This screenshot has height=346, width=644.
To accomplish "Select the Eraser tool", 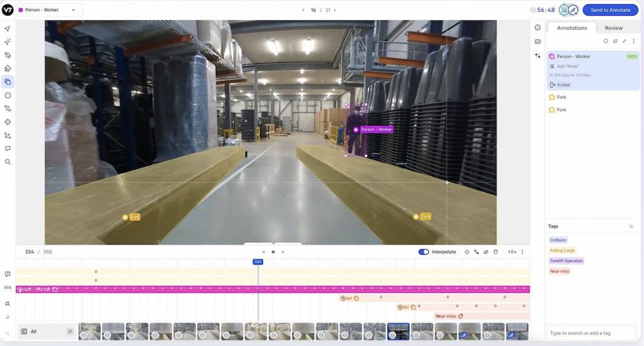I will [x=8, y=68].
